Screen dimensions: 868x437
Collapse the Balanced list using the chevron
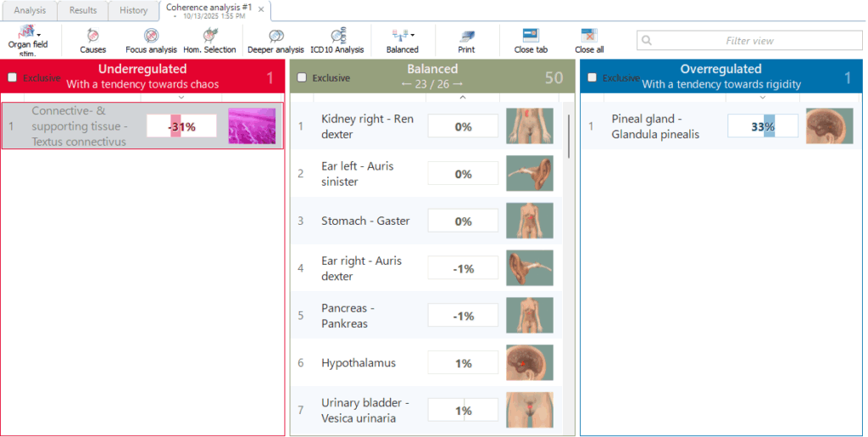[x=462, y=97]
